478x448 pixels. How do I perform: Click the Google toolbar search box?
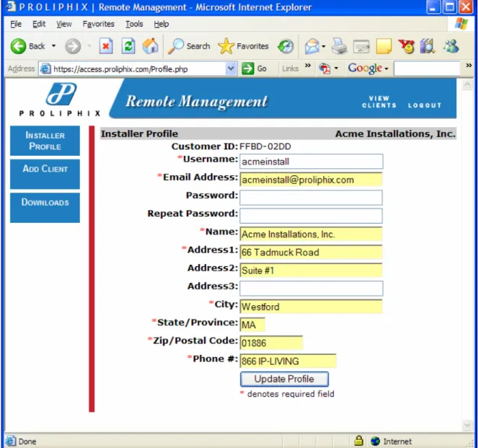427,69
